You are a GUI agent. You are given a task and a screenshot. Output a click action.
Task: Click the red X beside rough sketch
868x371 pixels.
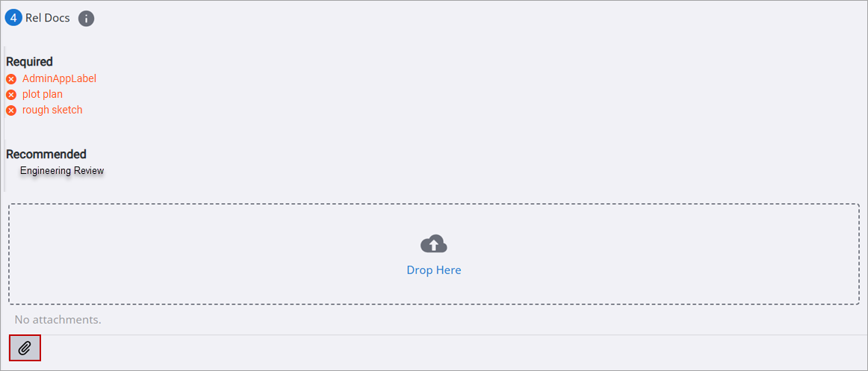tap(11, 110)
